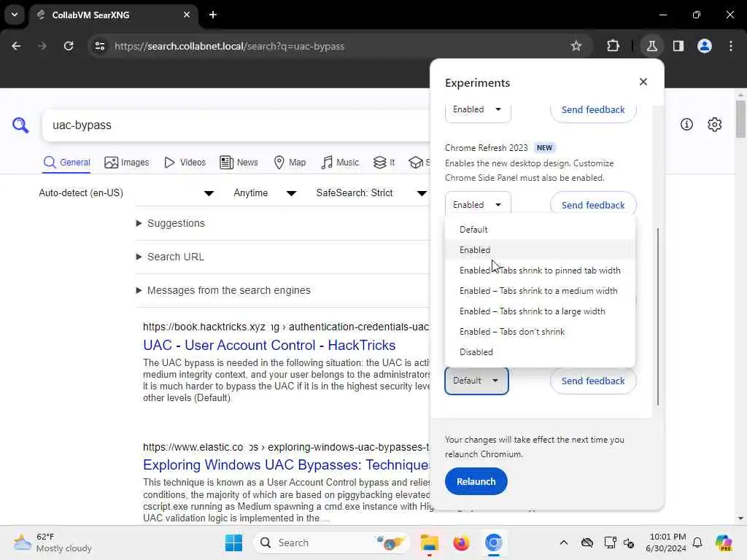The width and height of the screenshot is (747, 560).
Task: Click Chromium icon in taskbar
Action: pos(494,542)
